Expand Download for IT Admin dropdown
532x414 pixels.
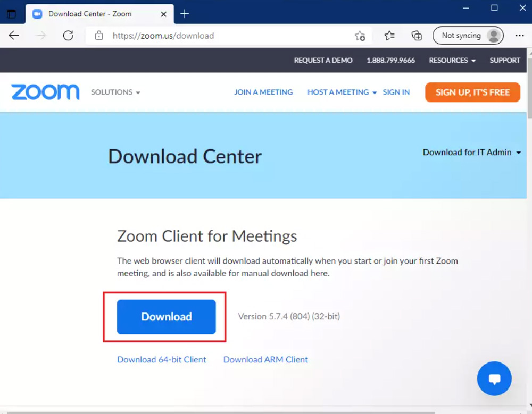(471, 152)
